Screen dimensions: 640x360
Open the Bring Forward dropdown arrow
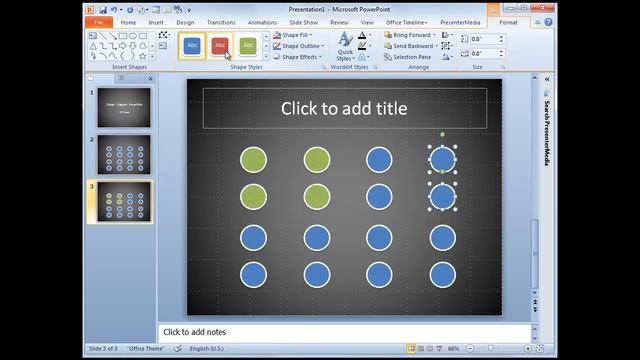pos(434,35)
